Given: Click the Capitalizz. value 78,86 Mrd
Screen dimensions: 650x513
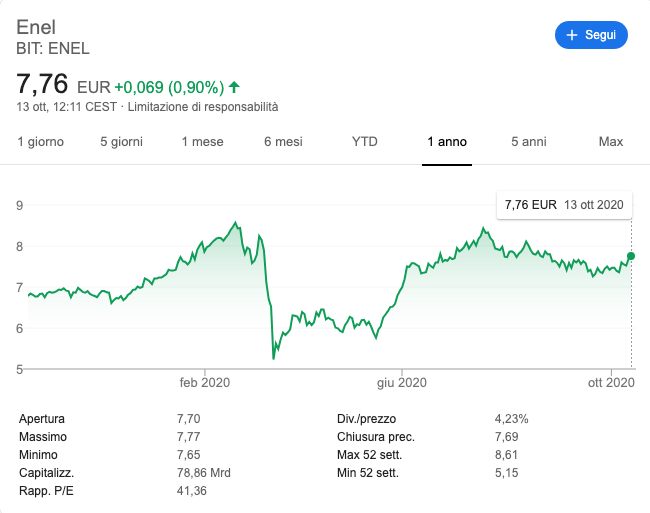Looking at the screenshot, I should pyautogui.click(x=206, y=473).
